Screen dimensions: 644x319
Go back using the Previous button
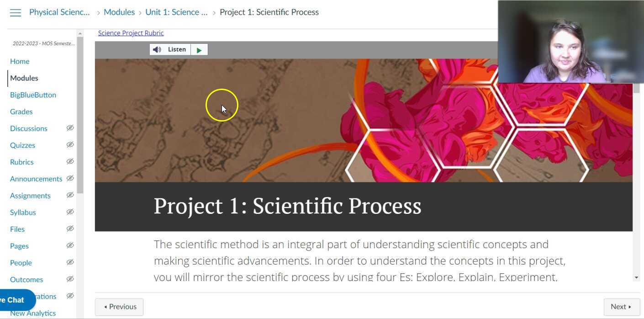(119, 306)
